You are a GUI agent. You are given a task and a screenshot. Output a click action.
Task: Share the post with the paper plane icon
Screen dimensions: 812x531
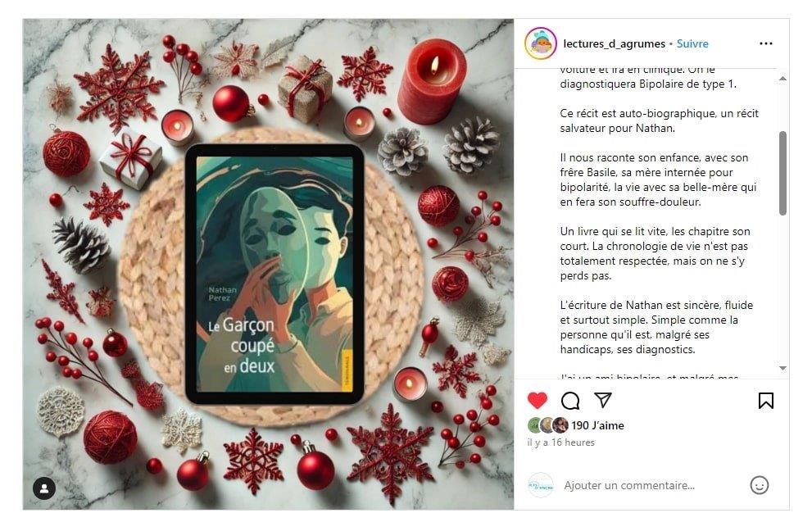tap(603, 400)
